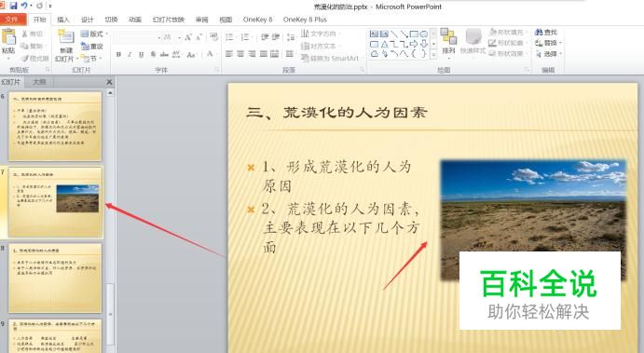Decrease font size with the small A icon

[x=199, y=37]
